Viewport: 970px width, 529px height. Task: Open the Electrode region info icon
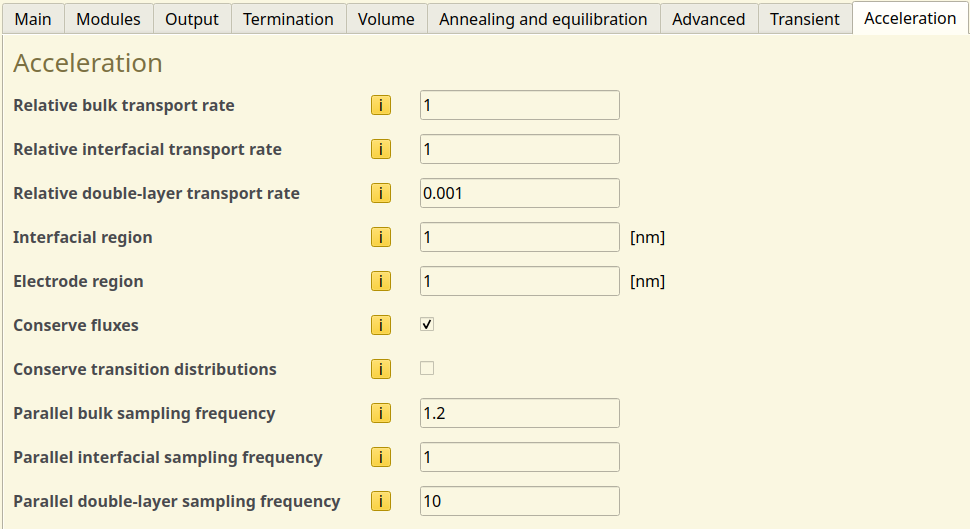(381, 281)
